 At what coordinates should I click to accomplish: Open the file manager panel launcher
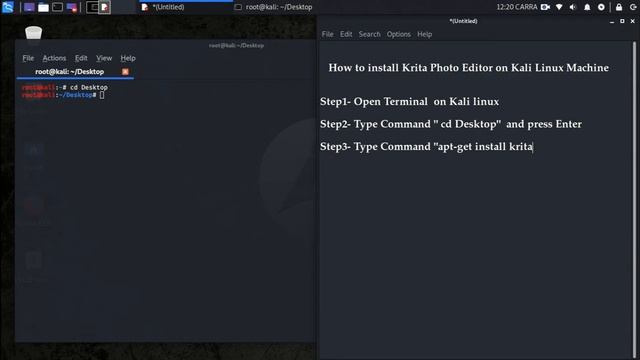tap(43, 7)
